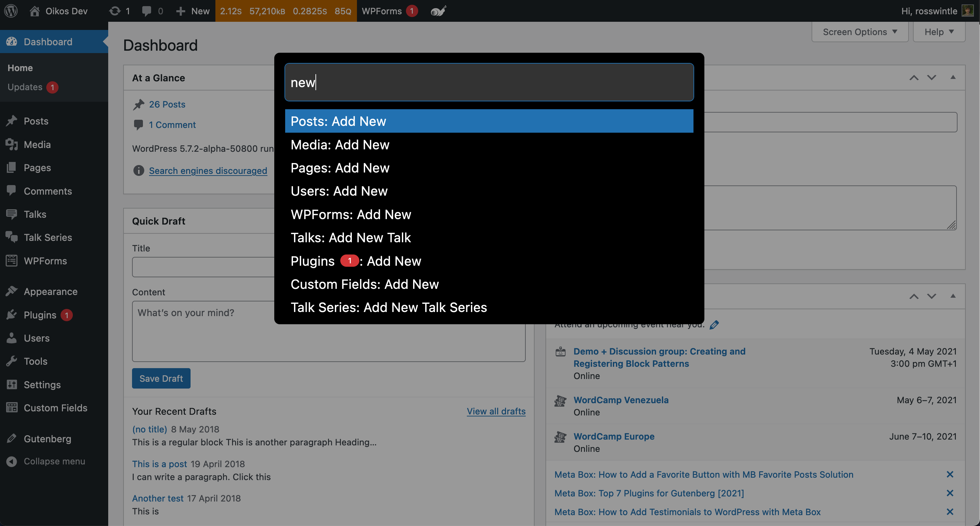Viewport: 980px width, 526px height.
Task: Move top right widget down
Action: pyautogui.click(x=931, y=78)
